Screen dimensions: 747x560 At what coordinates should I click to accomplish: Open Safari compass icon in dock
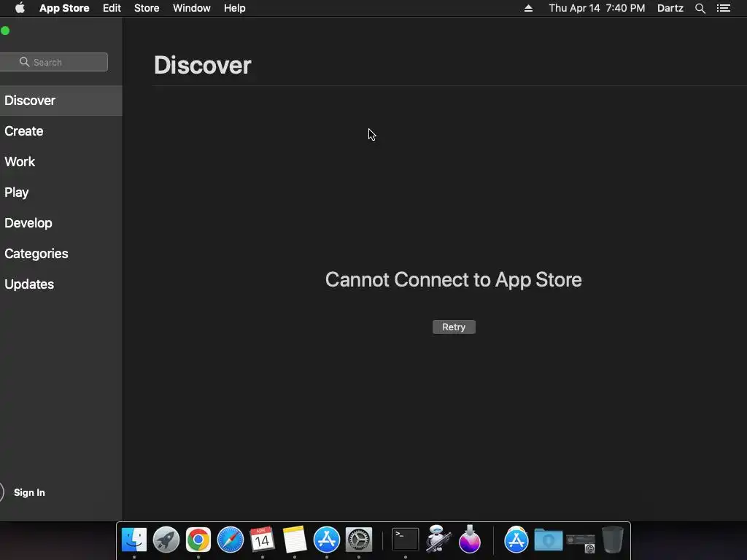(231, 540)
